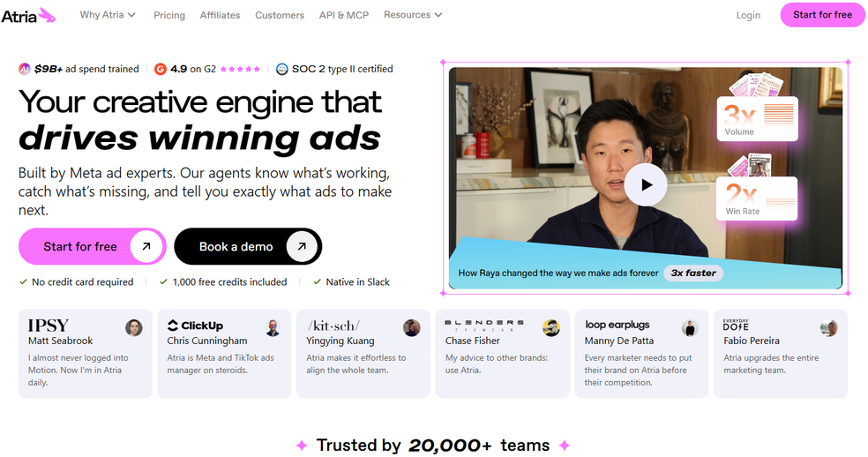Click the hero Start for free button
868x457 pixels.
(93, 246)
